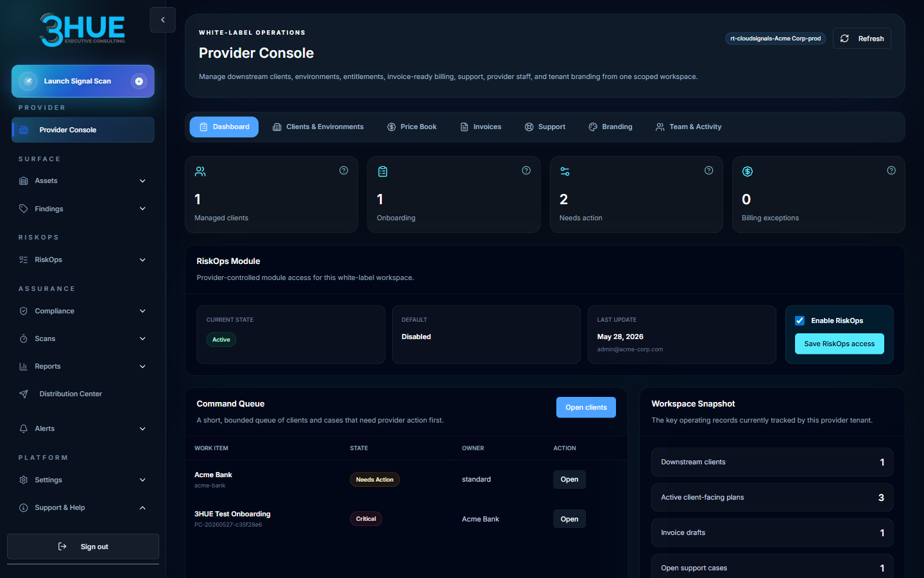
Task: Click the Active current state badge
Action: 221,340
